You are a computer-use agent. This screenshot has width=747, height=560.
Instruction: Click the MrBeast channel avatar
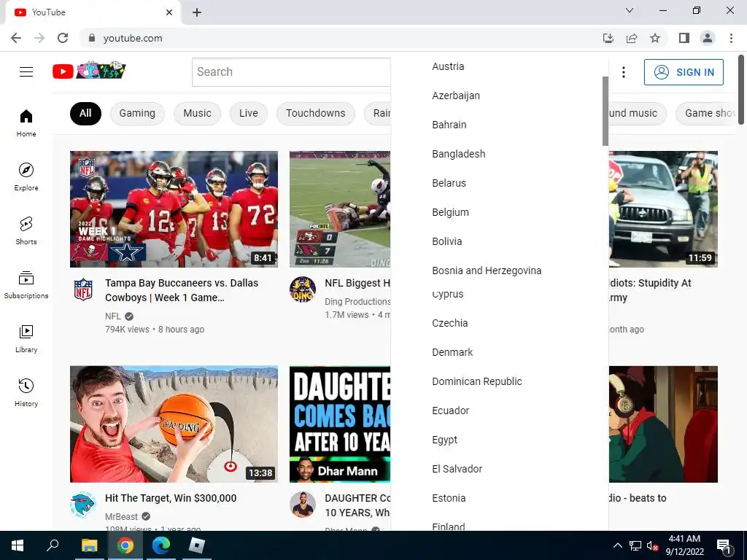pos(83,505)
